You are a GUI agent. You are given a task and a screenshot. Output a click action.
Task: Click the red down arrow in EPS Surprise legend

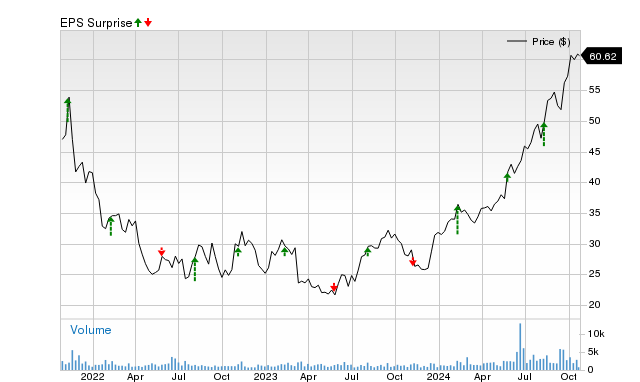tap(148, 23)
